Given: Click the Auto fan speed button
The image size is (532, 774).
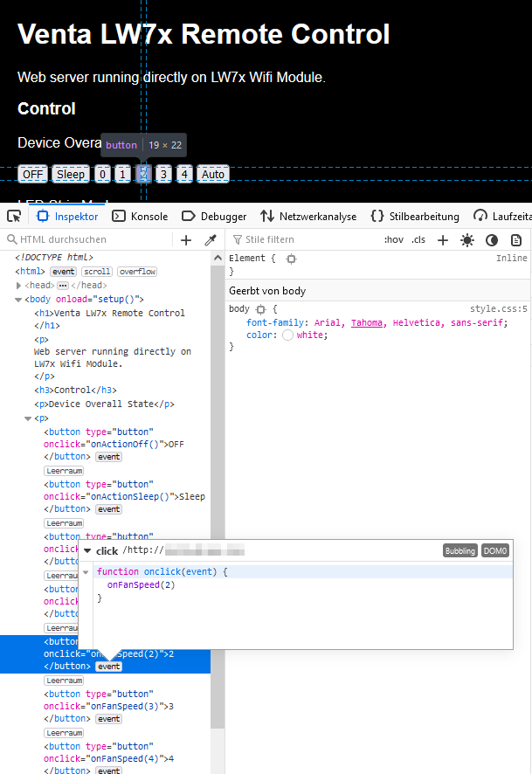Looking at the screenshot, I should 213,174.
